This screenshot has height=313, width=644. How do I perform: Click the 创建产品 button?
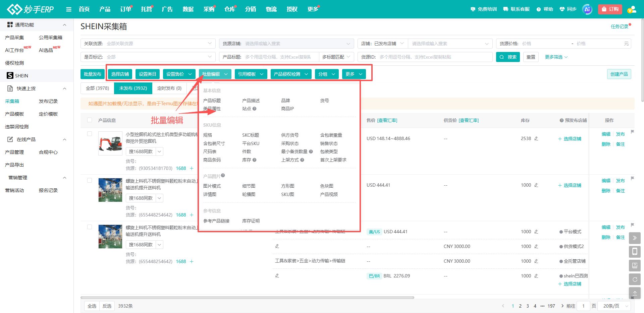619,74
